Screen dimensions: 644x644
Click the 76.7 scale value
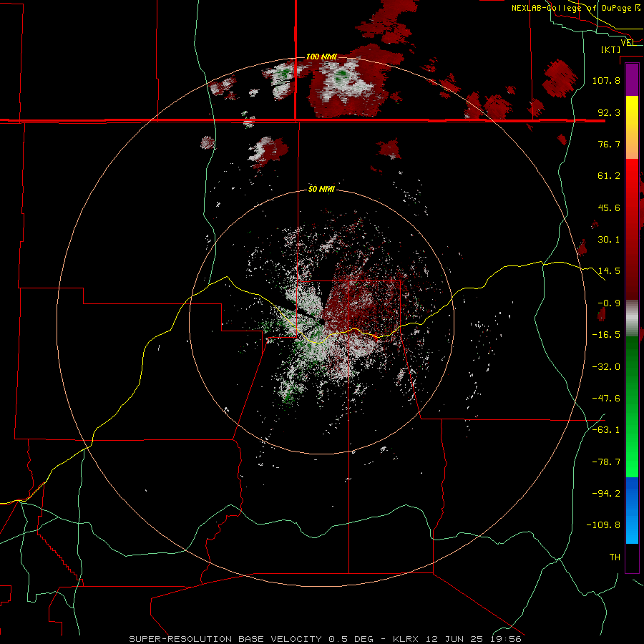tap(609, 144)
